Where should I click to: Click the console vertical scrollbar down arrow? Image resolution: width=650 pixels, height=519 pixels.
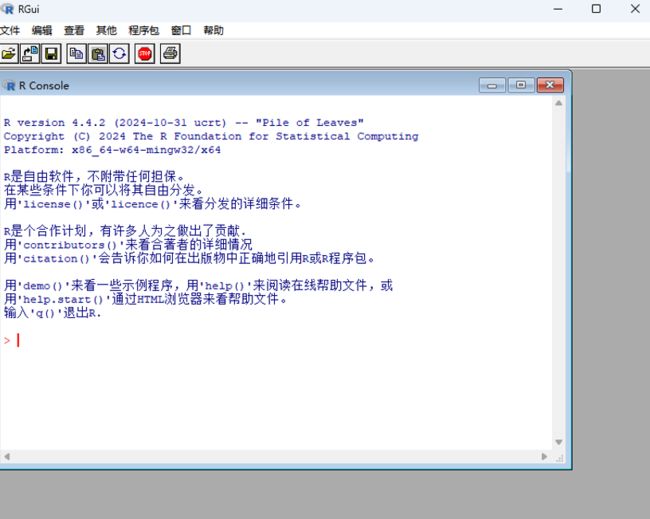pyautogui.click(x=559, y=442)
